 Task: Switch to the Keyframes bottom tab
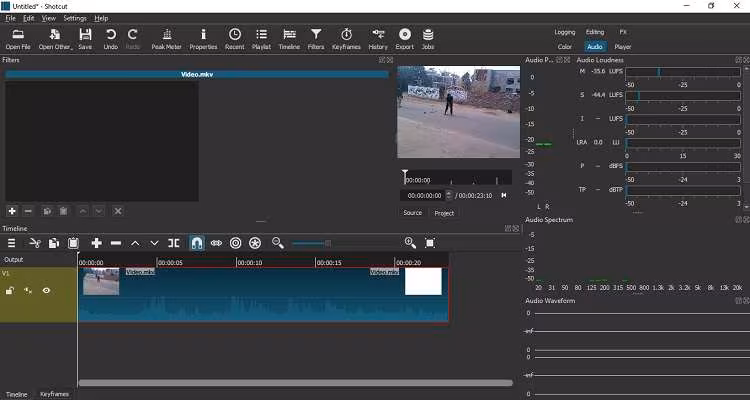[x=54, y=394]
